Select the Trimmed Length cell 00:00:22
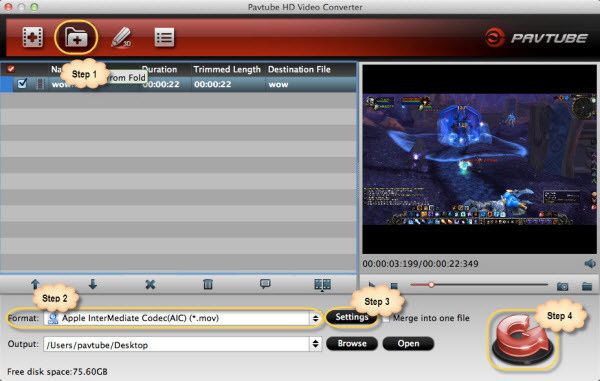This screenshot has width=600, height=381. tap(212, 84)
